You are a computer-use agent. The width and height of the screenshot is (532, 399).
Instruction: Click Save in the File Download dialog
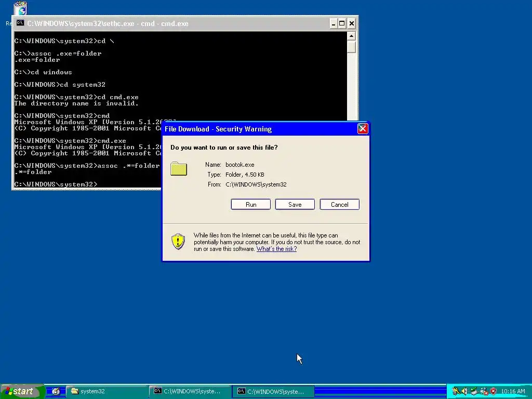[x=295, y=205]
